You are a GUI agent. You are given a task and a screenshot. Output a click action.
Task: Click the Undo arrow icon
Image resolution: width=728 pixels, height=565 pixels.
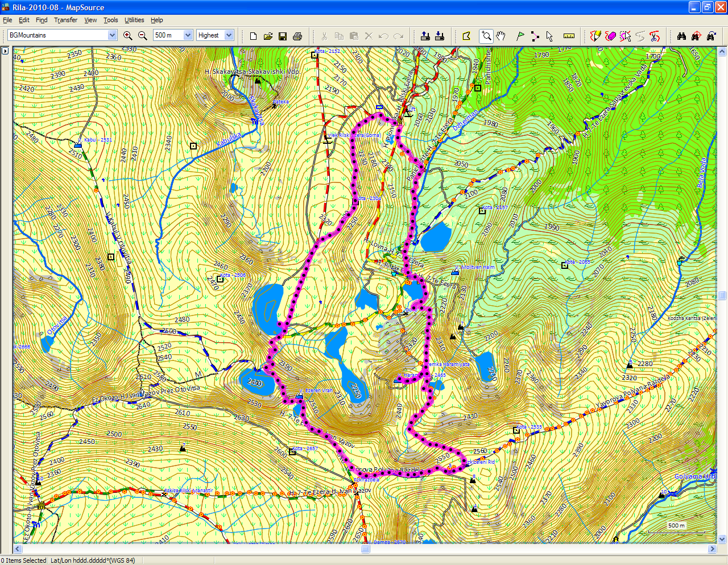383,36
